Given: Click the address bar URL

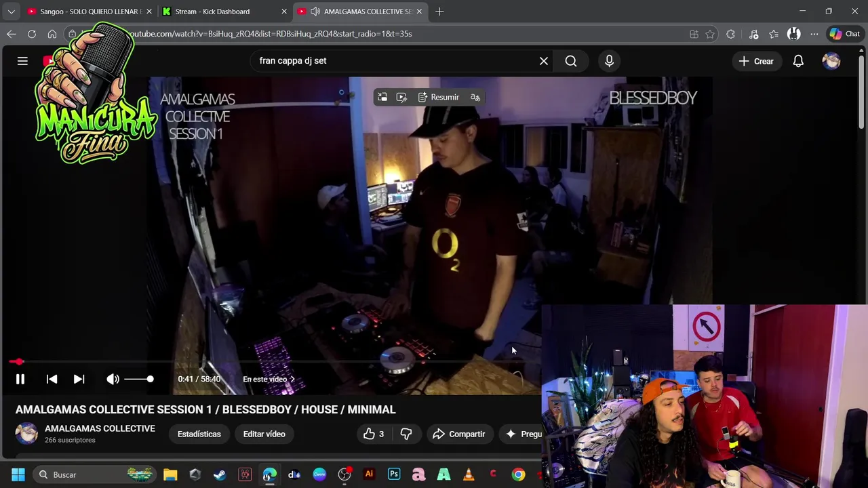Looking at the screenshot, I should [271, 34].
